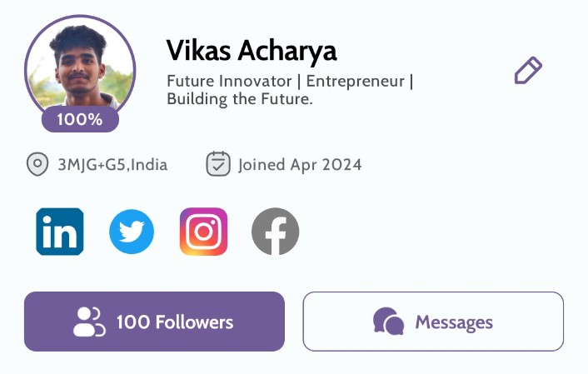The width and height of the screenshot is (588, 374).
Task: Open the 100 Followers button
Action: pyautogui.click(x=154, y=322)
